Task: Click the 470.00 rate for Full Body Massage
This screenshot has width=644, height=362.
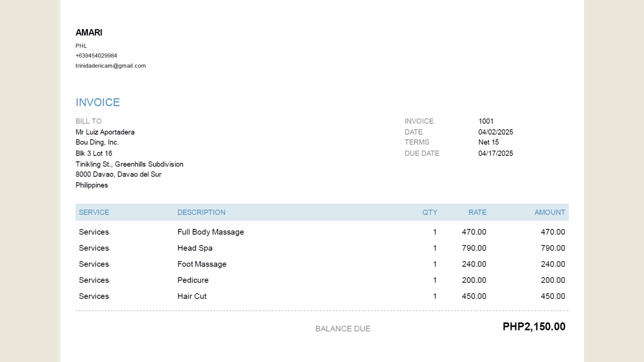Action: [x=474, y=232]
